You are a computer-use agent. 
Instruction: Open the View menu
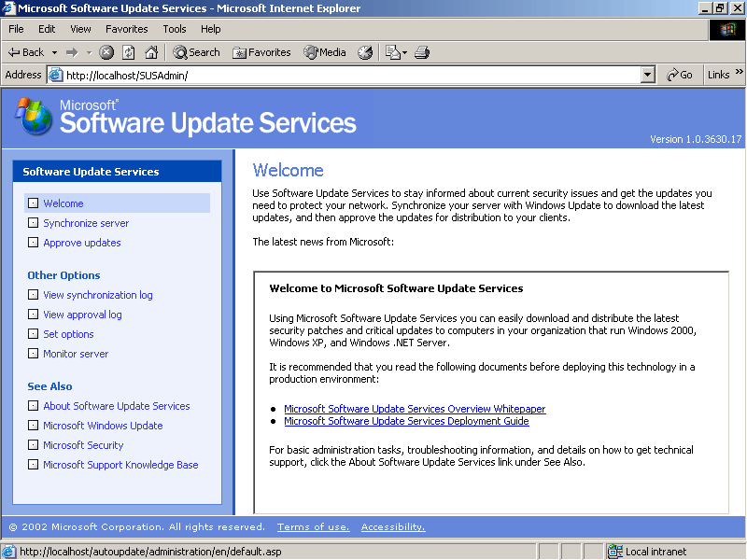click(80, 29)
